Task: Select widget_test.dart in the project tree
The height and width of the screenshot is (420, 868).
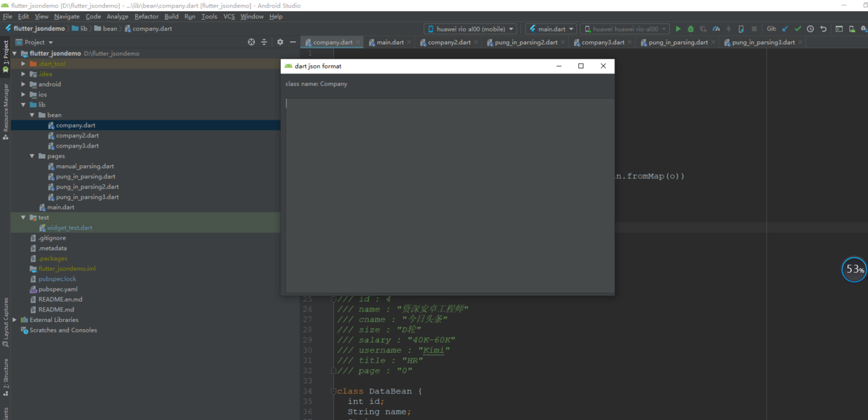Action: [69, 228]
